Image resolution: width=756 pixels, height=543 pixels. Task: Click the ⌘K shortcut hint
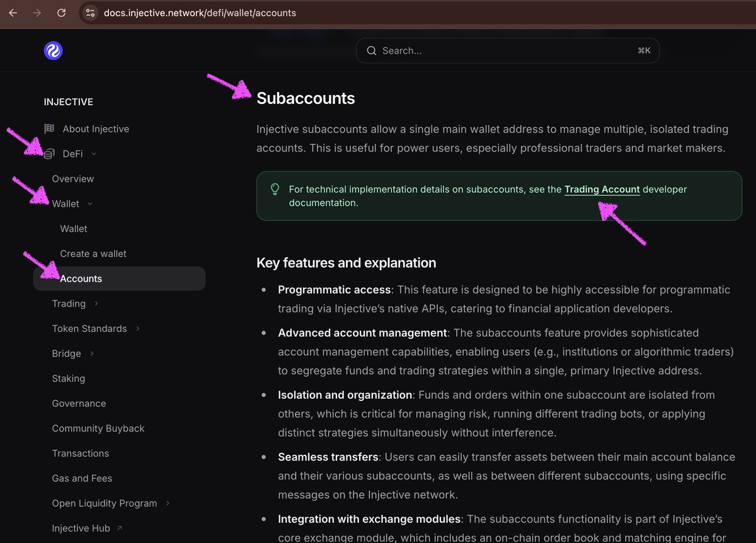644,50
